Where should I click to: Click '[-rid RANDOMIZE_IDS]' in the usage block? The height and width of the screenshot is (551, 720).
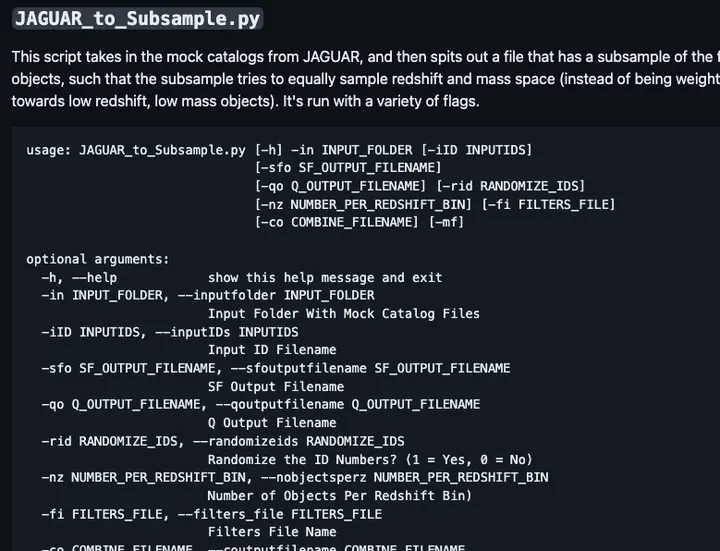pyautogui.click(x=510, y=186)
